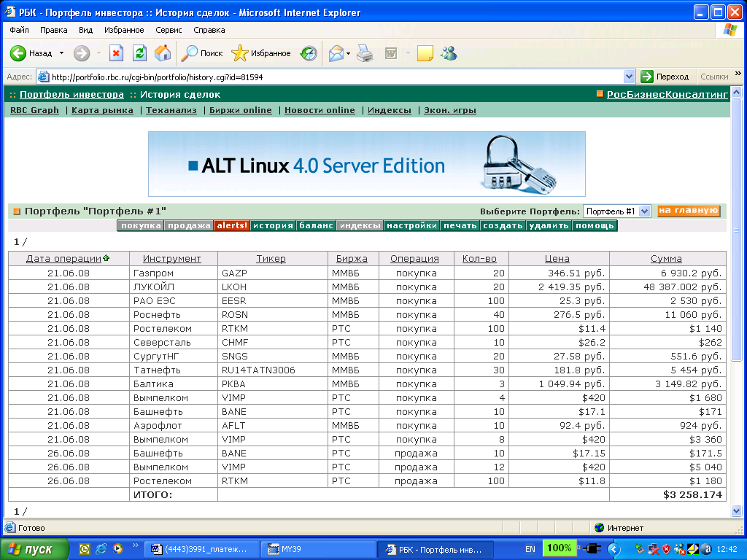The image size is (747, 560).
Task: Sort by Кол-во column header
Action: [479, 259]
